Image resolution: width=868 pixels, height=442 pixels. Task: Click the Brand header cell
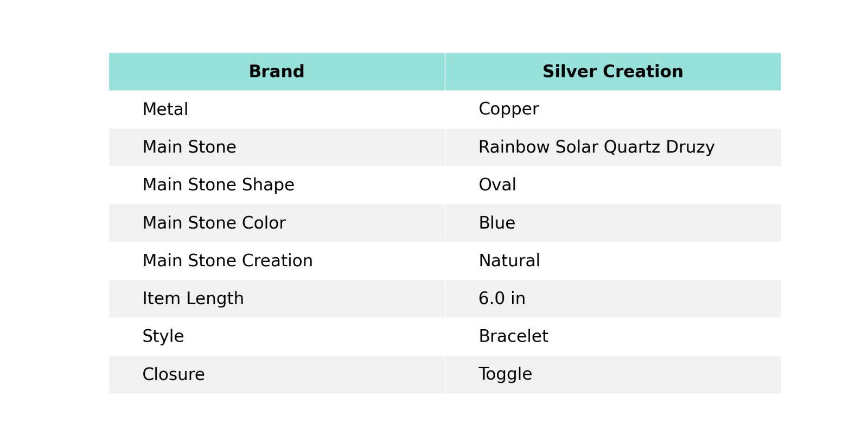click(277, 72)
